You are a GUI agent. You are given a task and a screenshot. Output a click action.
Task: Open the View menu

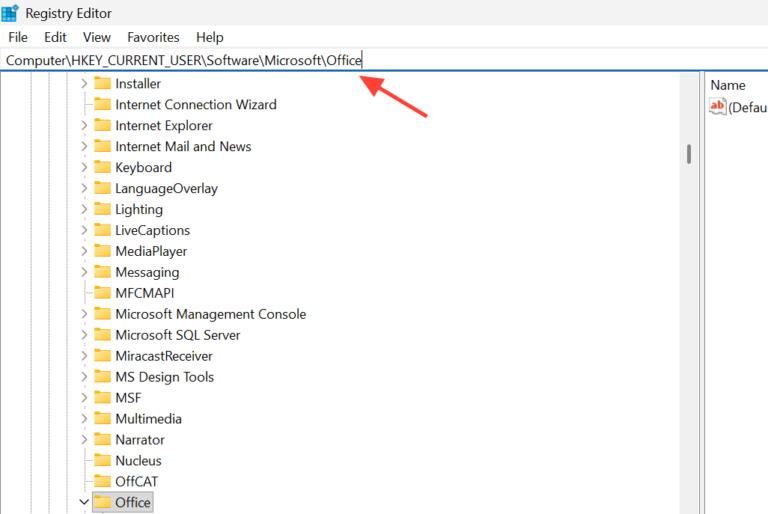pos(96,38)
